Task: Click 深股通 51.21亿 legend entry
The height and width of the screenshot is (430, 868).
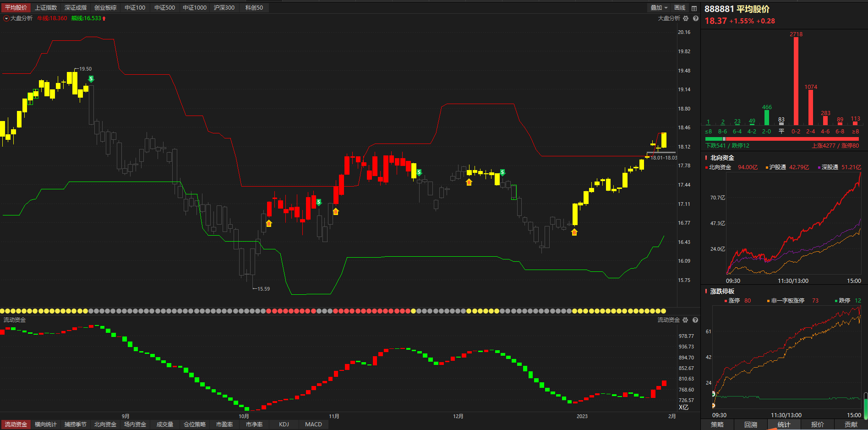Action: pos(840,167)
